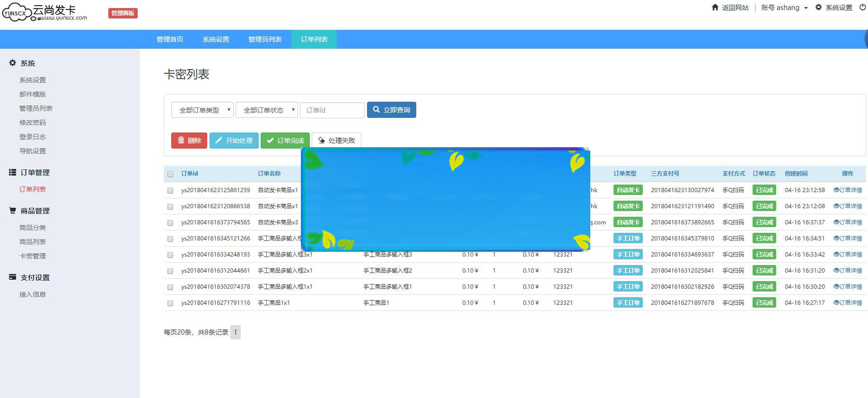The width and height of the screenshot is (868, 398).
Task: Click the eraser icon on 处理失败 button
Action: (321, 140)
